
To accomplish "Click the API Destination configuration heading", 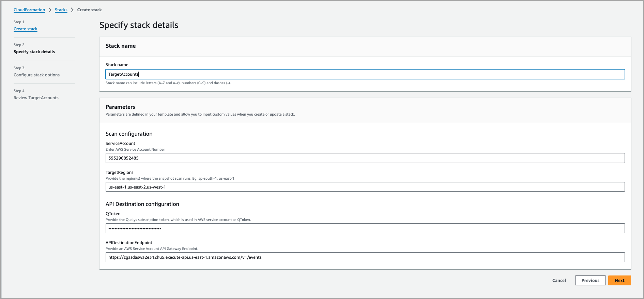I will point(142,204).
